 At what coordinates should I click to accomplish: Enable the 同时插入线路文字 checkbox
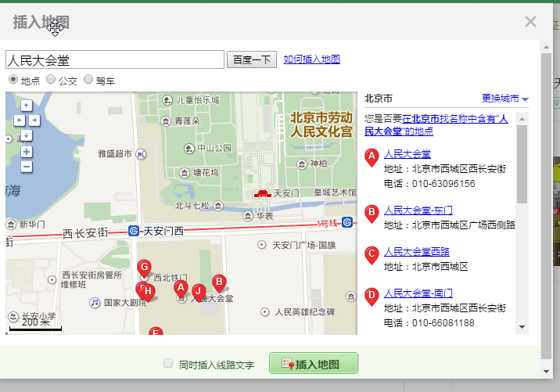[x=168, y=363]
